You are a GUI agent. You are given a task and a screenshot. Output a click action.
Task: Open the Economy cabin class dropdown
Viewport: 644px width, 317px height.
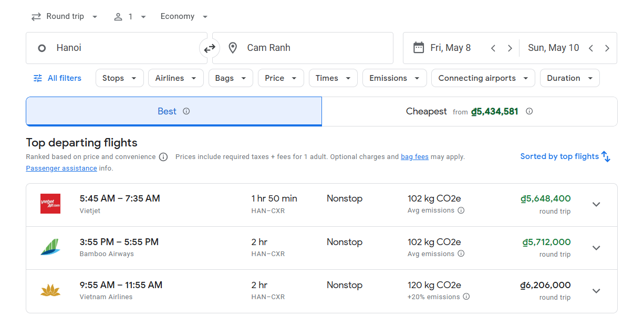point(184,17)
